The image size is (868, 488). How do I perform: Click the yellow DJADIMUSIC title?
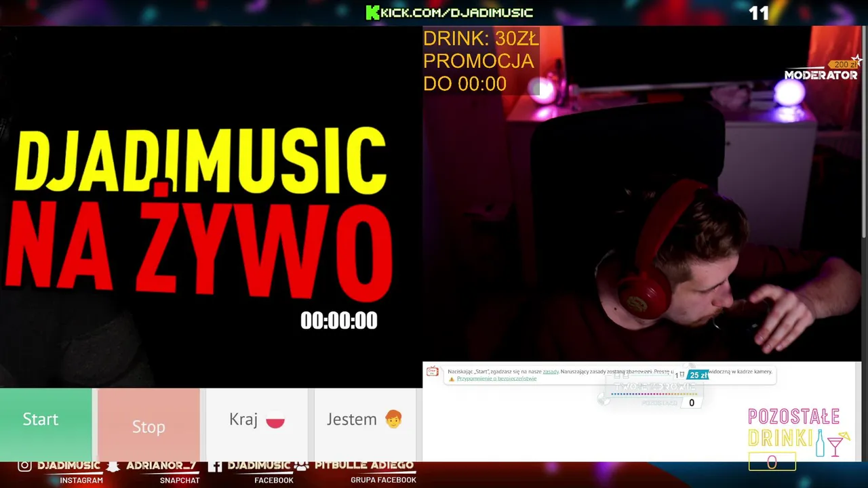coord(201,161)
